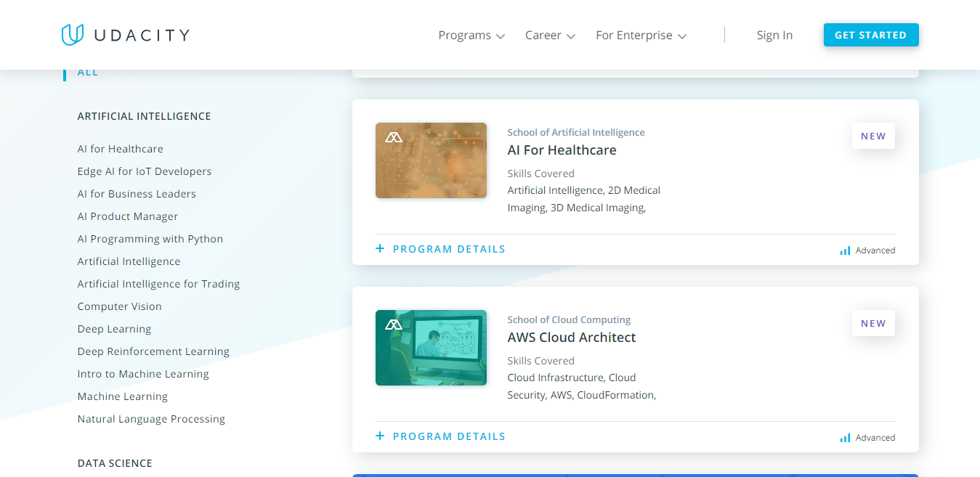The height and width of the screenshot is (477, 980).
Task: Click the AWS Cloud Architect program thumbnail
Action: (x=431, y=347)
